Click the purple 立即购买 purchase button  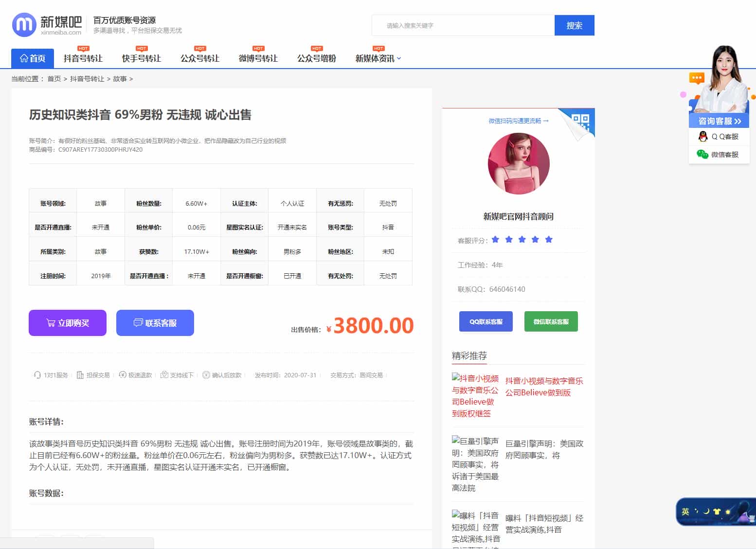pos(67,322)
